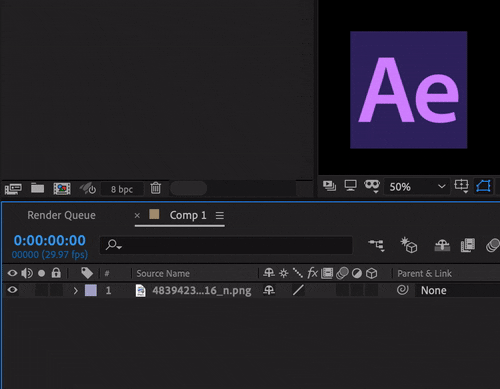This screenshot has height=389, width=500.
Task: Click layer 1 parent pick whip spiral
Action: [403, 290]
